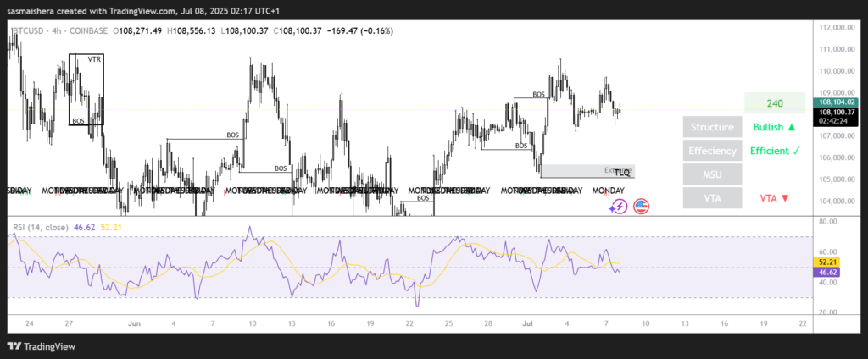Click the 106,000.00 price axis label
Viewport: 868px width, 359px height.
pos(838,157)
